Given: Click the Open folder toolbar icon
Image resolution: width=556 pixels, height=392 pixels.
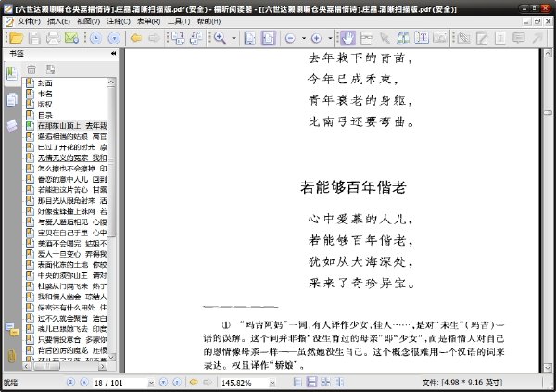Looking at the screenshot, I should click(16, 38).
